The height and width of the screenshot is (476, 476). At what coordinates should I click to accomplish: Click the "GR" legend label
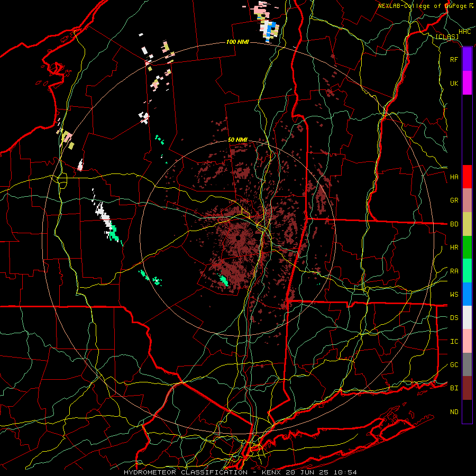(x=454, y=200)
